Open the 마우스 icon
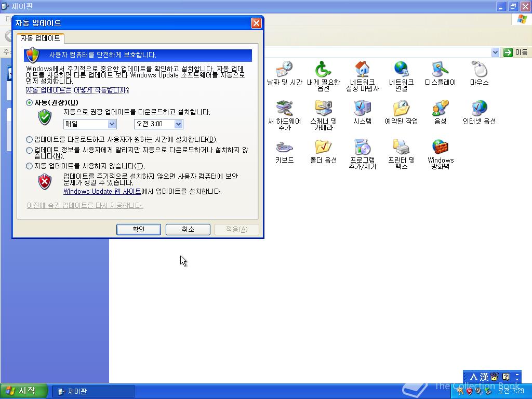 (x=480, y=73)
